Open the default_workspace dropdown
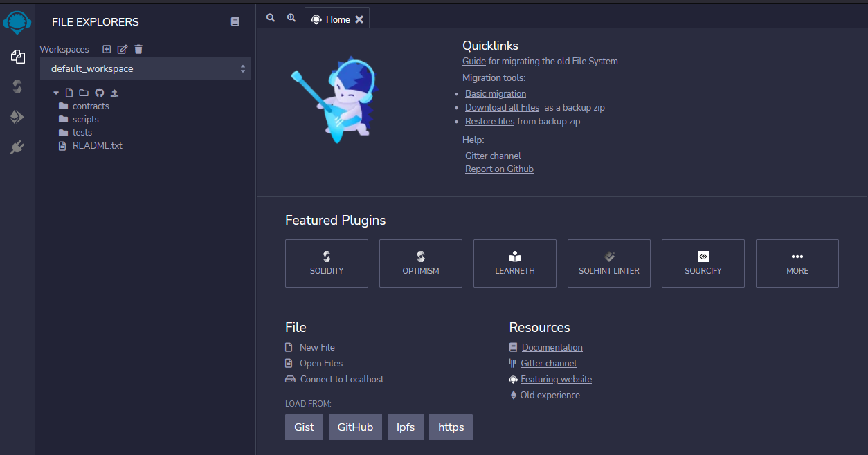Image resolution: width=868 pixels, height=455 pixels. pos(145,68)
